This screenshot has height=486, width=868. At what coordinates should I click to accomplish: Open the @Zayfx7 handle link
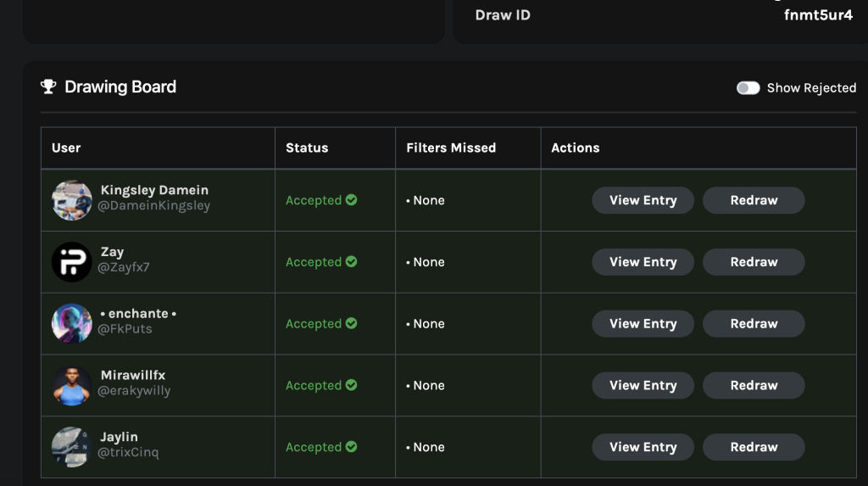(125, 268)
